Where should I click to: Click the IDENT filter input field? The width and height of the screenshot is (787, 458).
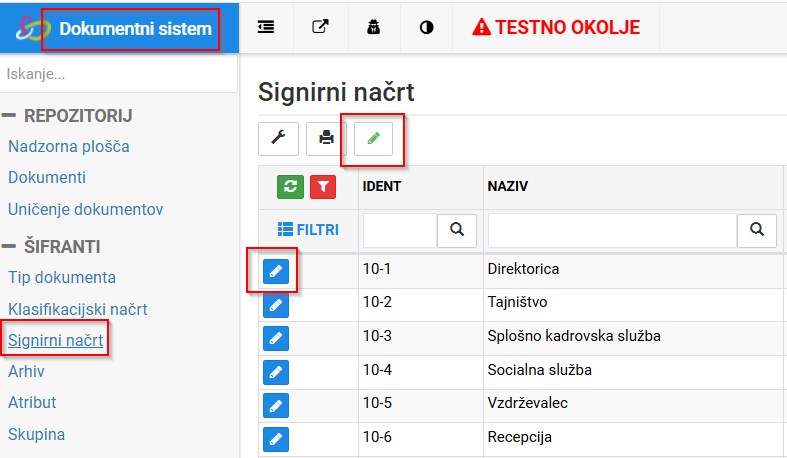click(400, 230)
